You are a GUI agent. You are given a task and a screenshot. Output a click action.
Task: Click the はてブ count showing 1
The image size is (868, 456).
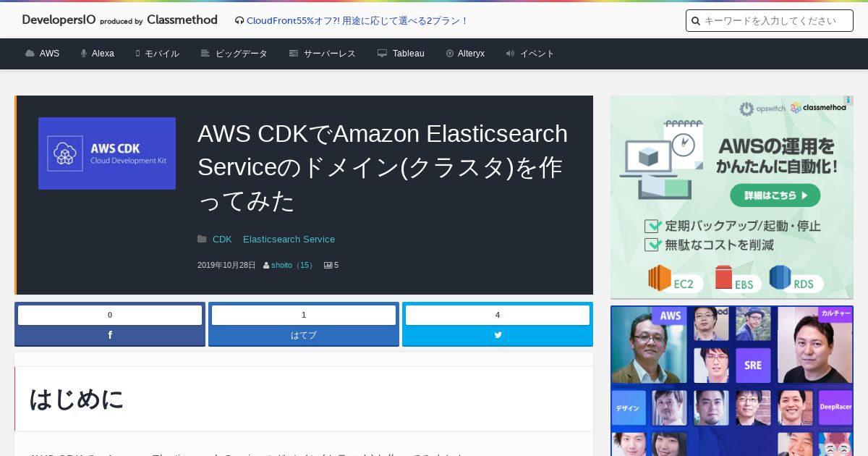pos(304,315)
